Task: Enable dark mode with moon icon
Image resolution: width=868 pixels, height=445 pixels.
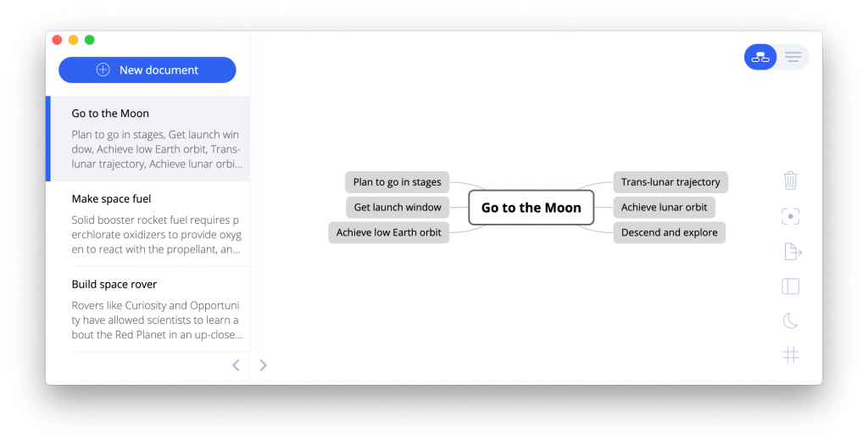Action: (791, 320)
